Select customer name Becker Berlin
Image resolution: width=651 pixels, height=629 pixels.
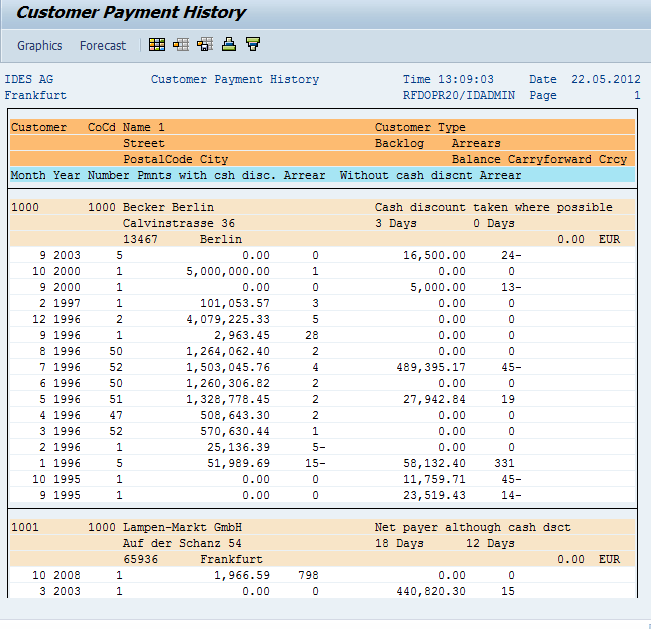(x=168, y=208)
